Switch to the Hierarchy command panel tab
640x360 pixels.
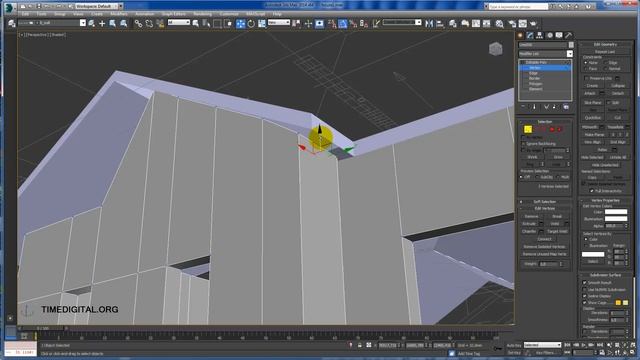540,36
